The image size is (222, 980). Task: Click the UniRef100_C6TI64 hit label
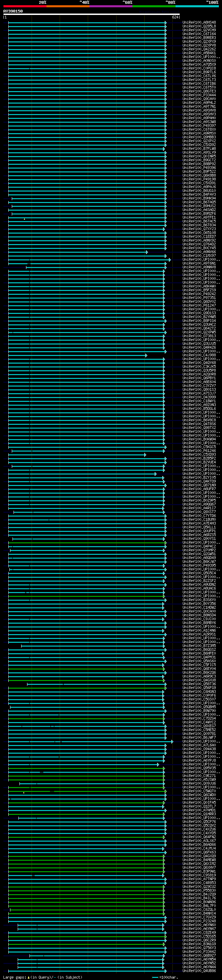click(199, 34)
